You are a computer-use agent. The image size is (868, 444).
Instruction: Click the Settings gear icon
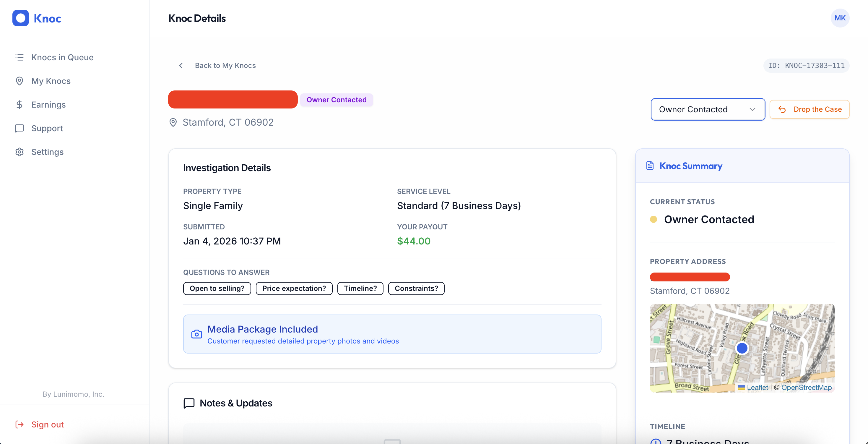(x=19, y=152)
